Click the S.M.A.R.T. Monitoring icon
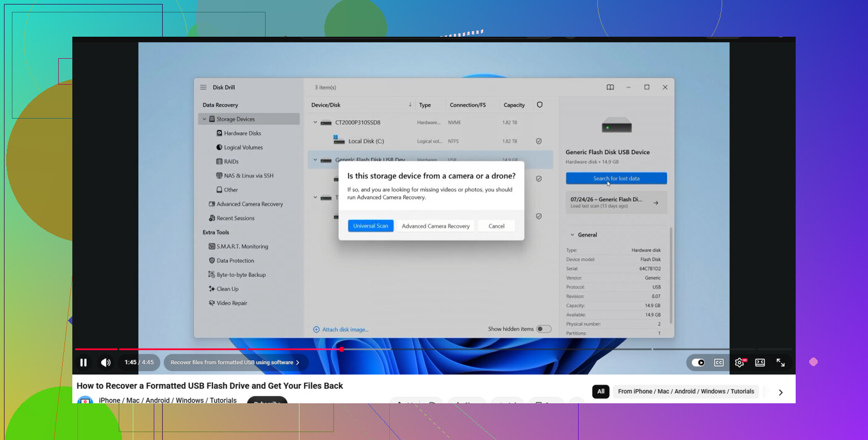The image size is (868, 440). [x=212, y=246]
